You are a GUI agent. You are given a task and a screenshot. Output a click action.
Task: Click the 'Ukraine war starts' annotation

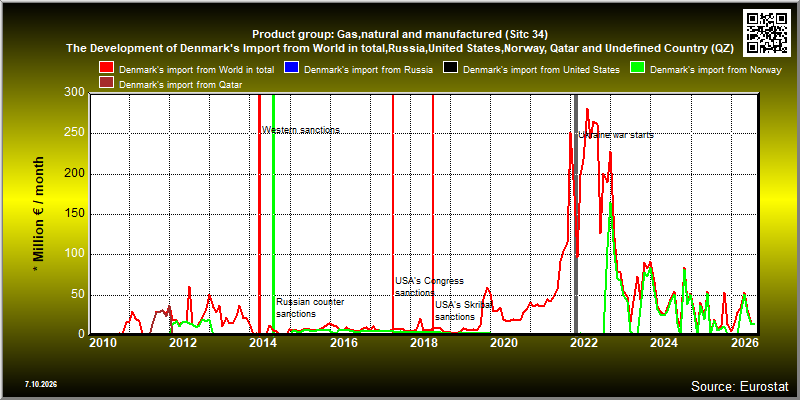[616, 135]
